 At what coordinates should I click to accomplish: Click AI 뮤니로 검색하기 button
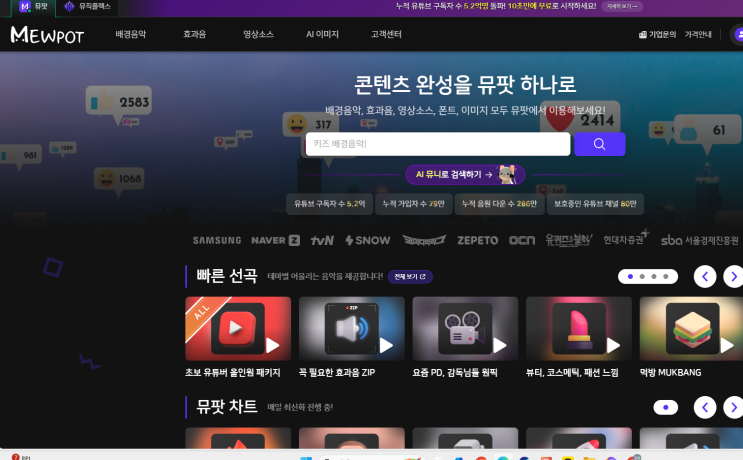point(465,175)
